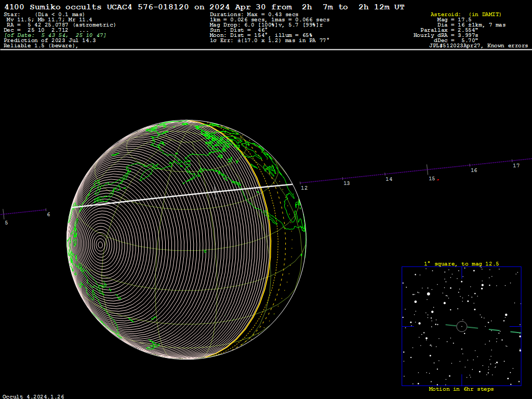
Task: Click the path time label "6"
Action: (x=48, y=215)
